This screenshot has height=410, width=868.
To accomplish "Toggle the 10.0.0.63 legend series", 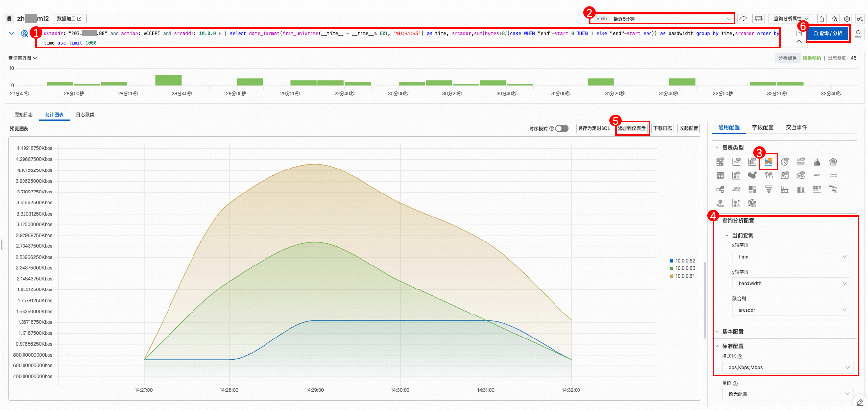I will coord(682,268).
